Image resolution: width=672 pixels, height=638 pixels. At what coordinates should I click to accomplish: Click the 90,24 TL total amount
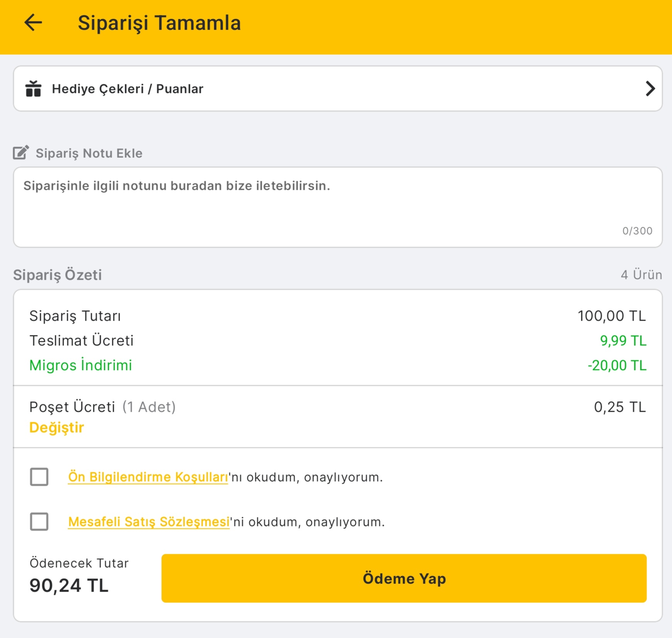click(x=69, y=585)
